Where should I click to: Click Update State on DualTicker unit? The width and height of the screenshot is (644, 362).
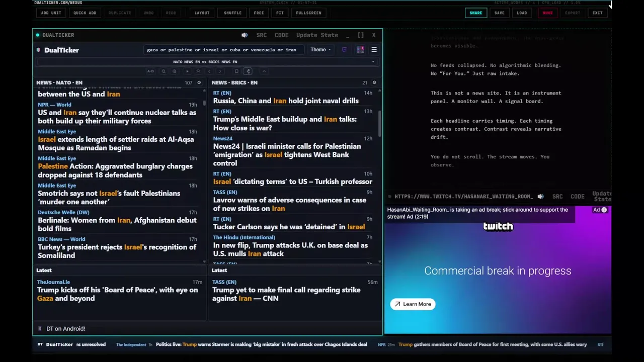(x=317, y=35)
